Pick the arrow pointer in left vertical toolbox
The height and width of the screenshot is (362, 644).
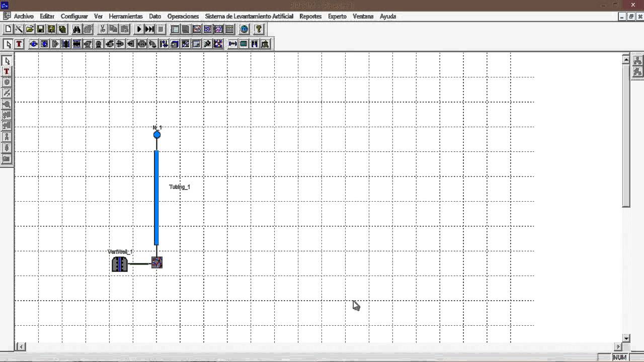7,61
